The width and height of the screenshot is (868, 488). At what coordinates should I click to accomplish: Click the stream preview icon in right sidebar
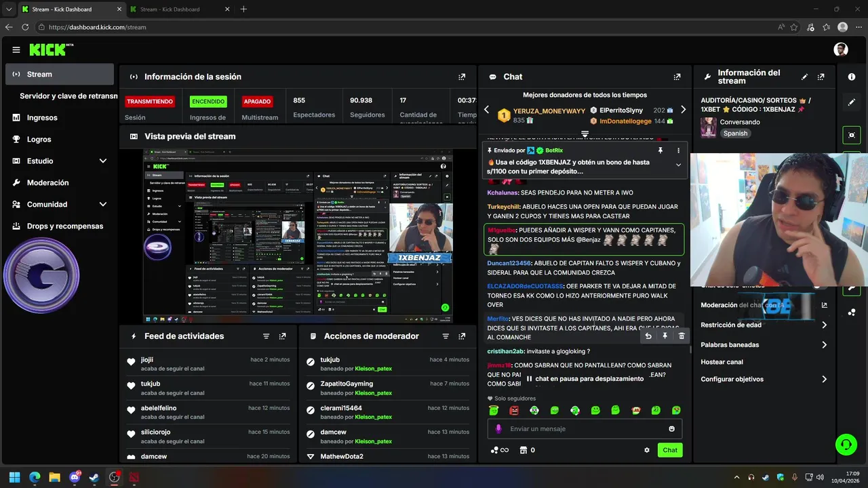pos(852,135)
